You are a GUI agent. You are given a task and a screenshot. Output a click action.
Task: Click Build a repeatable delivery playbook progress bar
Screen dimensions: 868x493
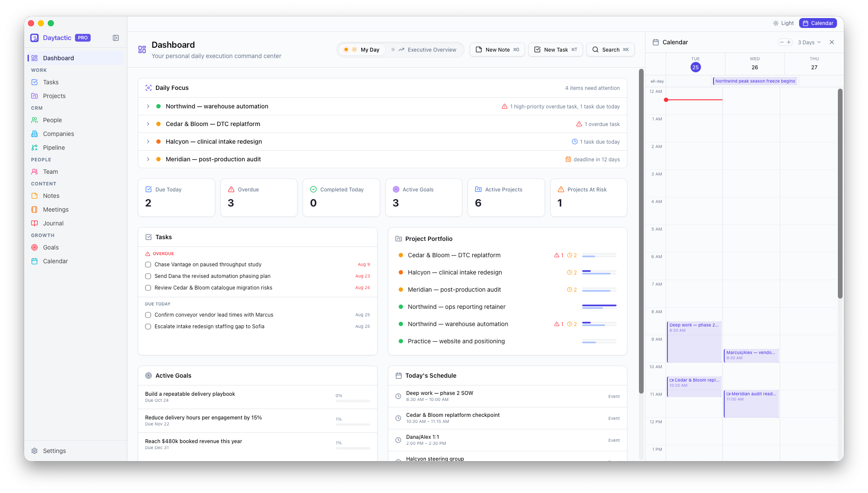353,401
